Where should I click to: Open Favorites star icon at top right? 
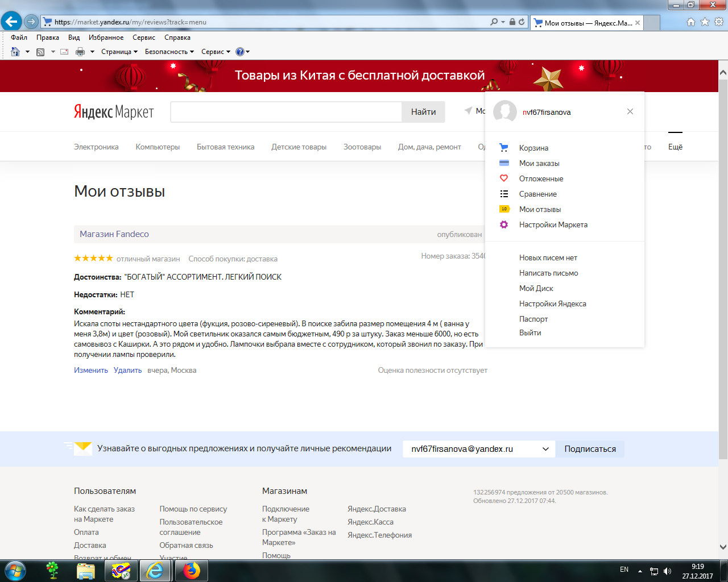[x=705, y=22]
